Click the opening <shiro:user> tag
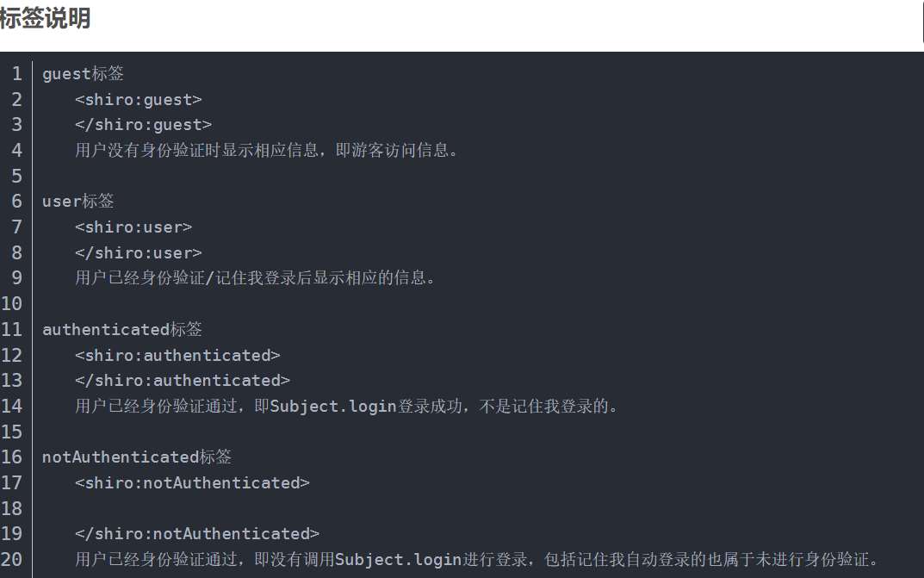Screen dimensions: 924x578 point(133,227)
